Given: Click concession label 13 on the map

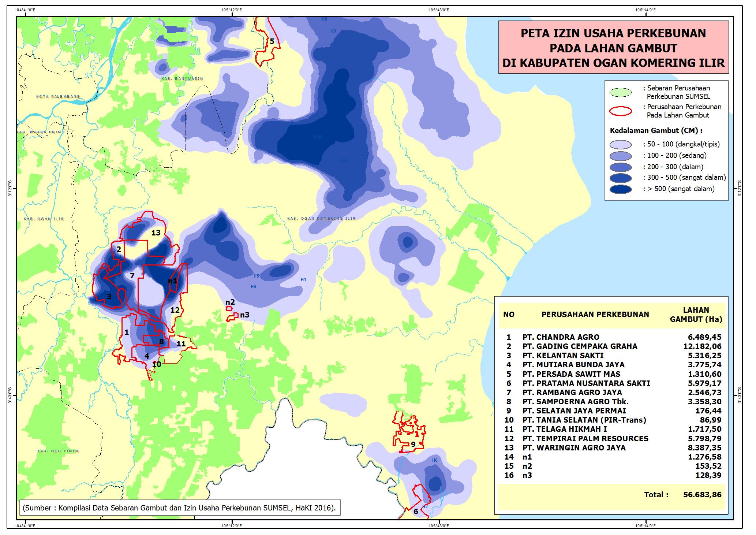Looking at the screenshot, I should point(156,233).
